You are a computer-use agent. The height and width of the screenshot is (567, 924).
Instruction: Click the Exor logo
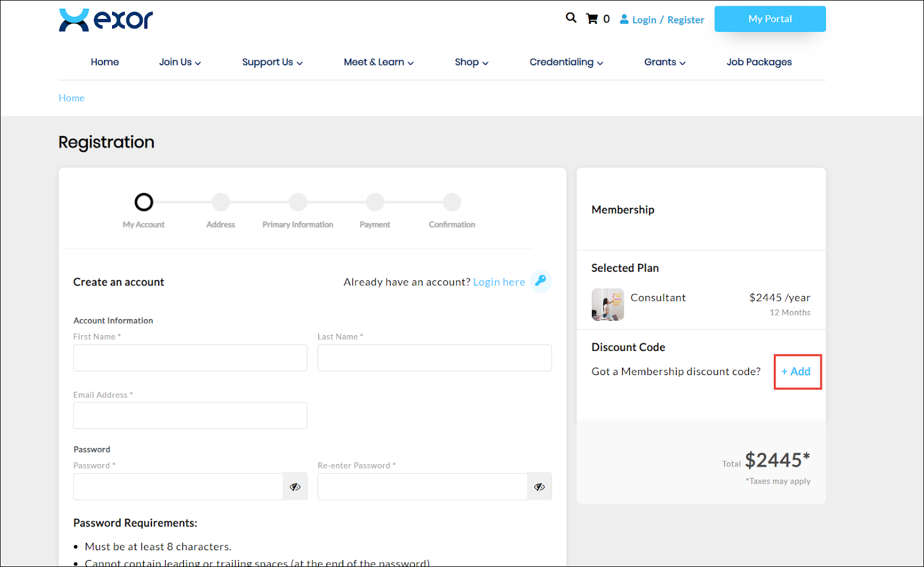click(x=106, y=20)
